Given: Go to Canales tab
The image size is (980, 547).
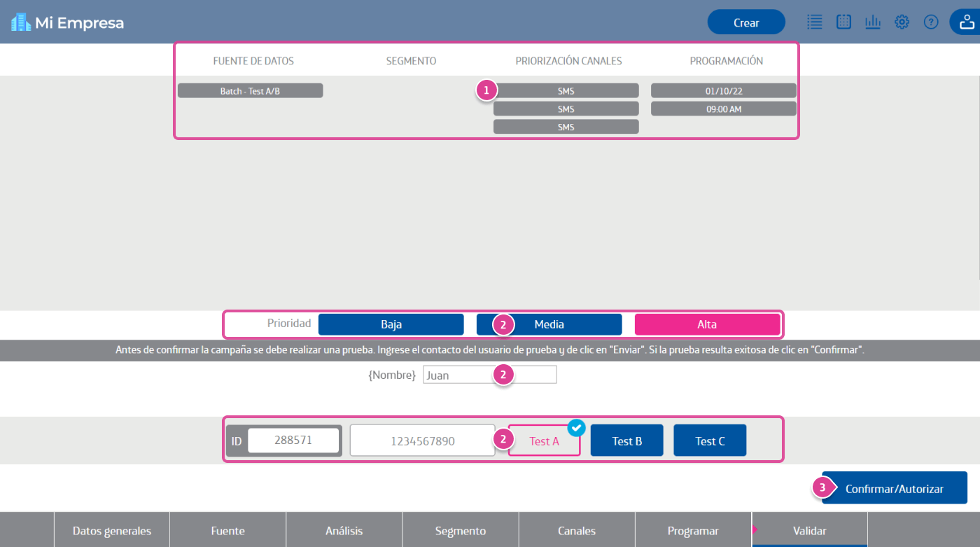Looking at the screenshot, I should (x=577, y=530).
